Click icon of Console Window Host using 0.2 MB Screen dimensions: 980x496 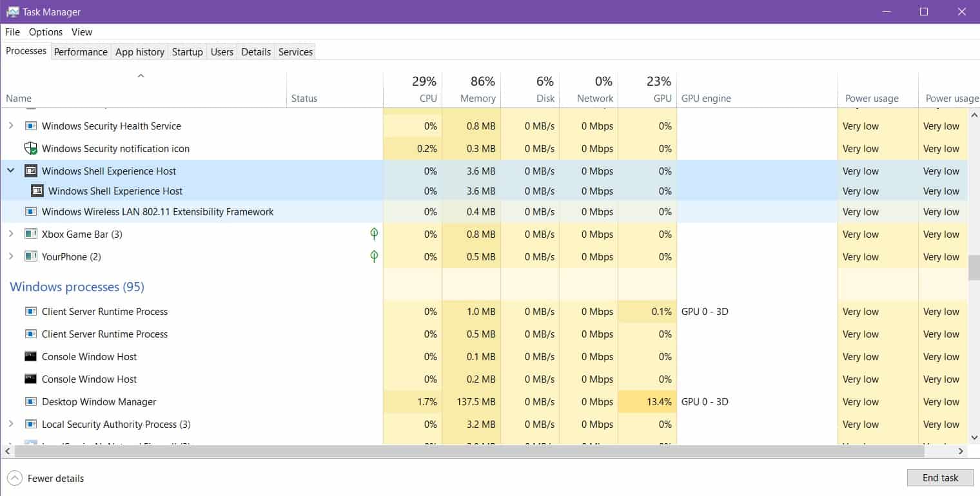coord(30,379)
